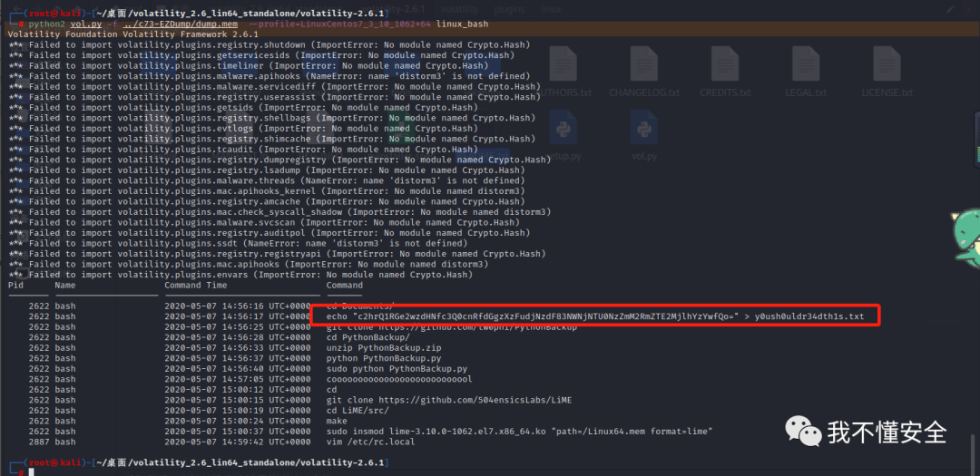
Task: Click the cd LiME/src/ command
Action: pos(358,411)
